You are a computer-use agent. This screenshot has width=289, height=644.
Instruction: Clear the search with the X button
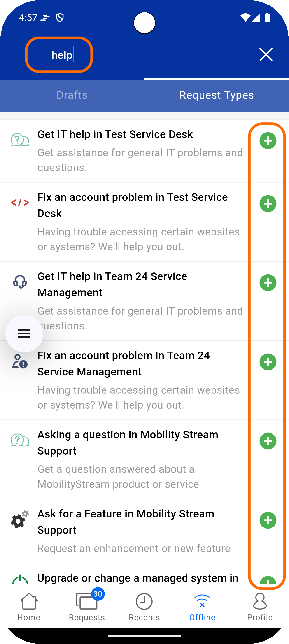[266, 55]
